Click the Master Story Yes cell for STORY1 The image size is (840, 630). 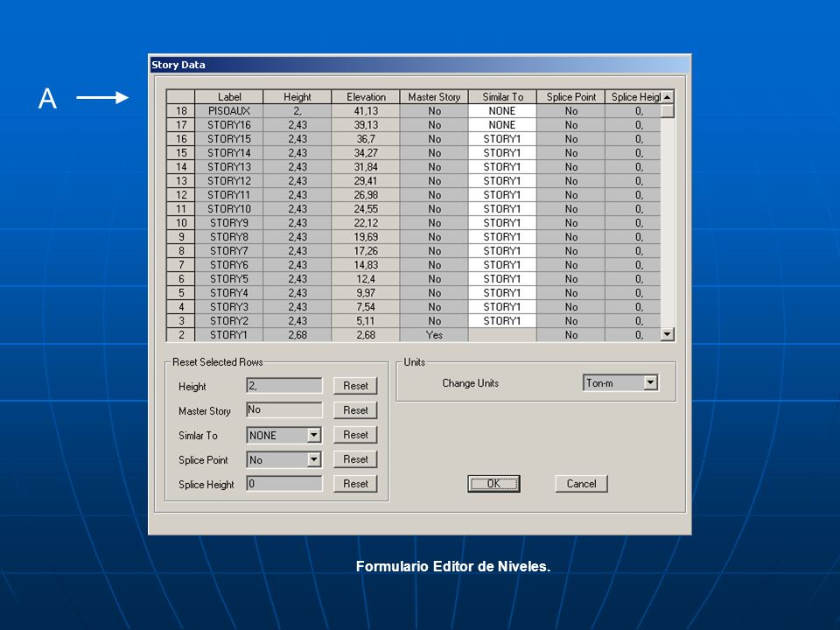pos(434,335)
